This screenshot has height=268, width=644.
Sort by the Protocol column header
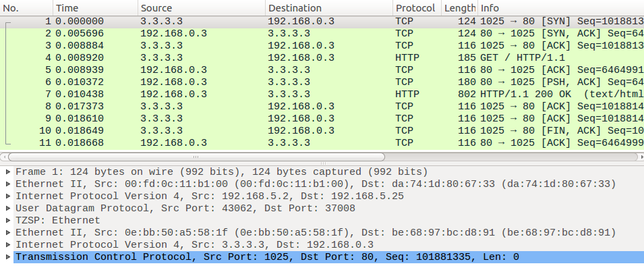tap(417, 8)
